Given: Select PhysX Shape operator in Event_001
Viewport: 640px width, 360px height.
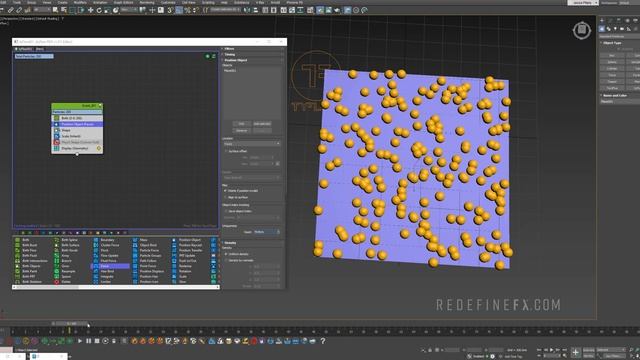Looking at the screenshot, I should (77, 142).
